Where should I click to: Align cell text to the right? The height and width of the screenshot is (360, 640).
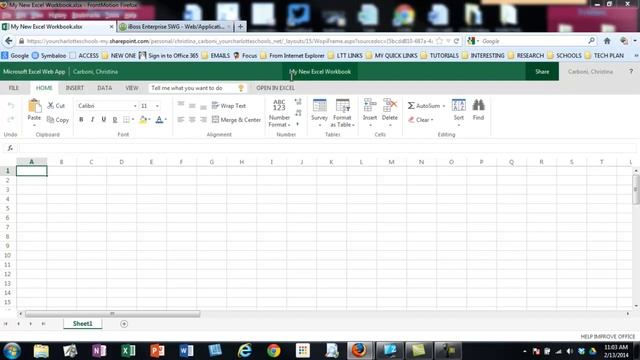tap(203, 120)
